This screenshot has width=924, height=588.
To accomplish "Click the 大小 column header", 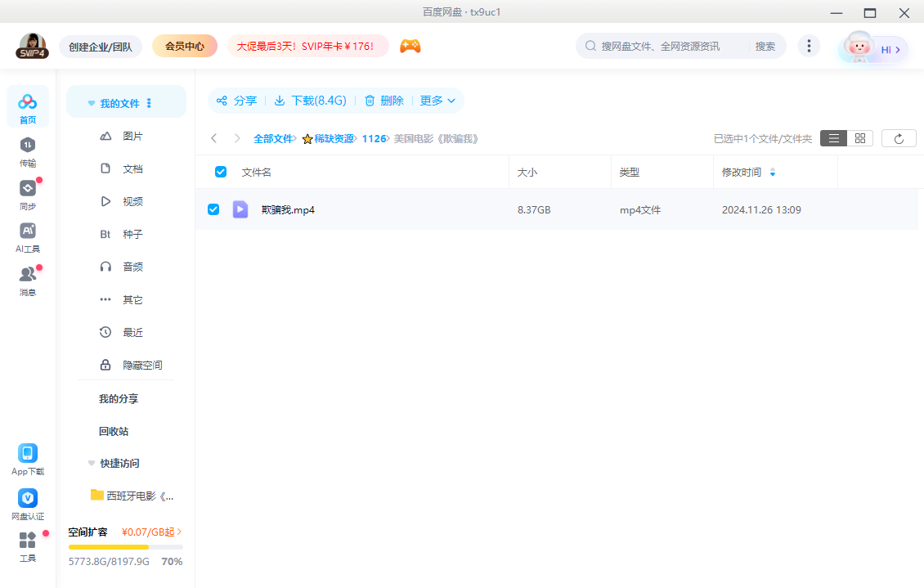I will point(527,172).
